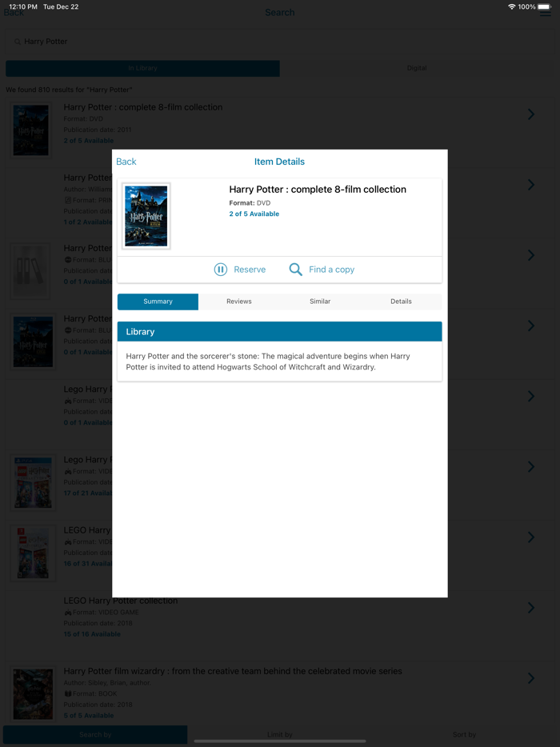Select the Digital tab

[x=417, y=68]
